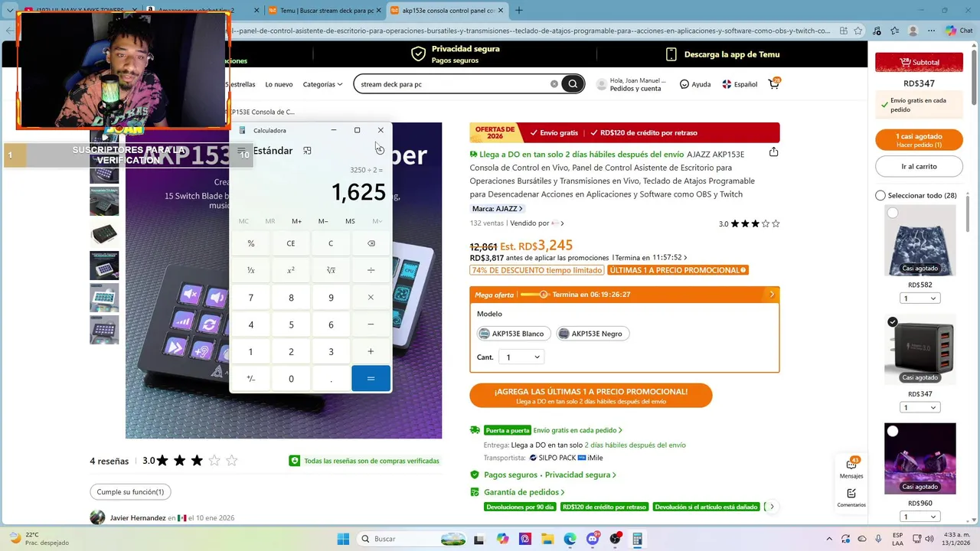The image size is (980, 551).
Task: Show more guarantee badges arrow
Action: (x=772, y=507)
